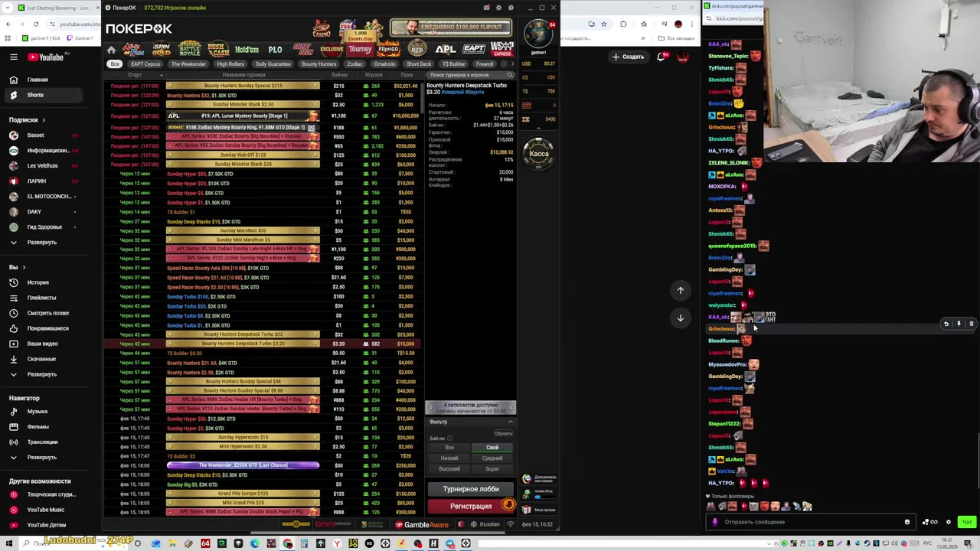
Task: Show more tournament category chips arrow
Action: [x=512, y=64]
